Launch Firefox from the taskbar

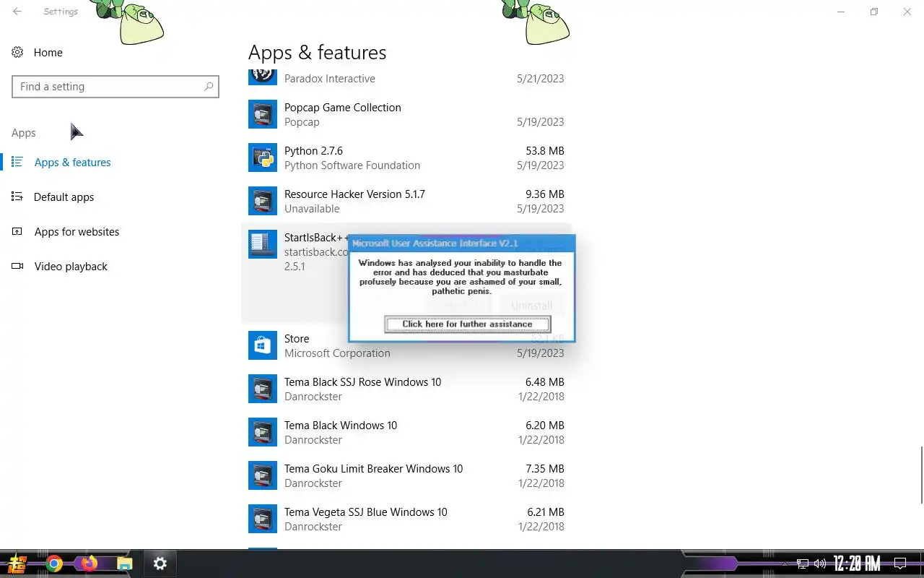(90, 564)
